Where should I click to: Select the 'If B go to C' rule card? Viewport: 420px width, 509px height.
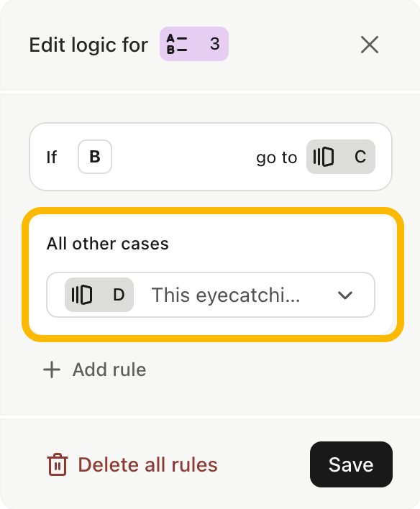pos(211,157)
